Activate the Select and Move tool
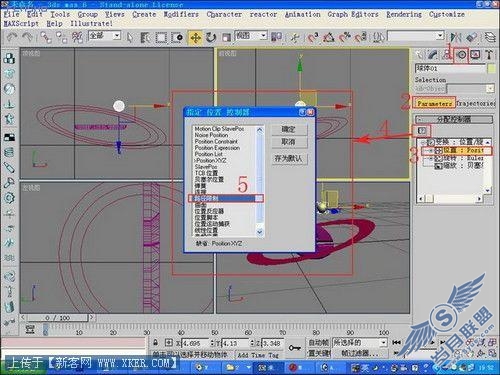Image resolution: width=500 pixels, height=375 pixels. [x=195, y=38]
